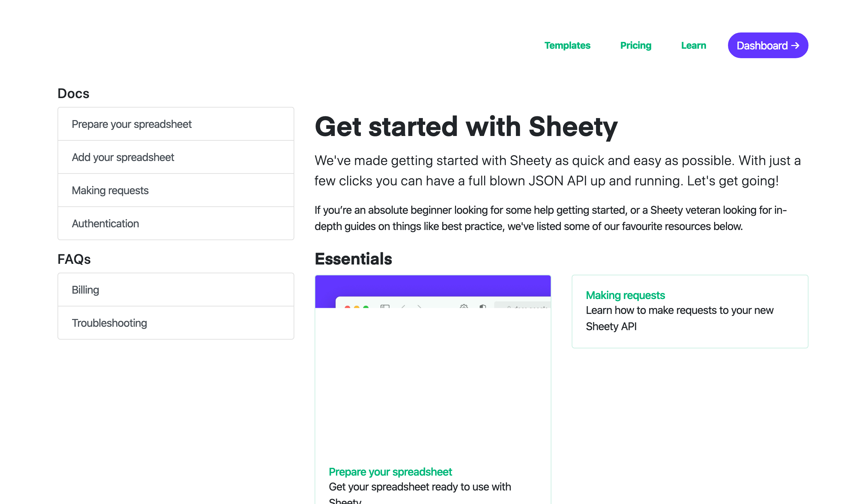The image size is (866, 504).
Task: Click the forward chevron in browser thumbnail
Action: click(419, 306)
